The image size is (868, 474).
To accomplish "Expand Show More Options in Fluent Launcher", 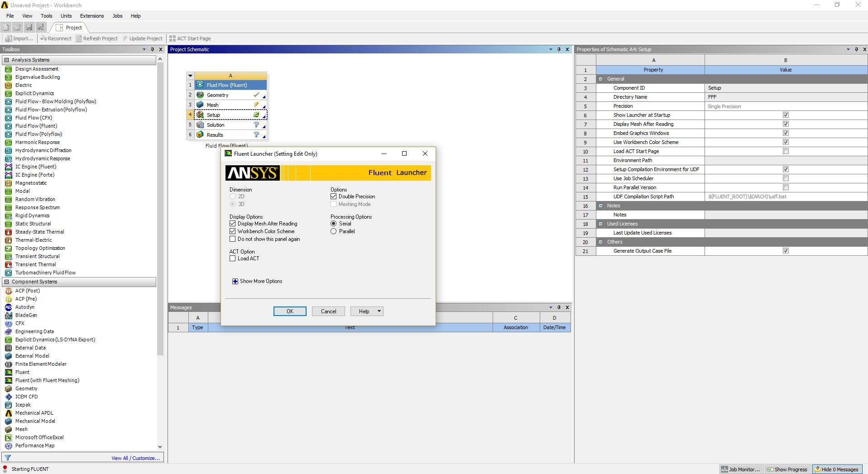I will click(x=235, y=281).
